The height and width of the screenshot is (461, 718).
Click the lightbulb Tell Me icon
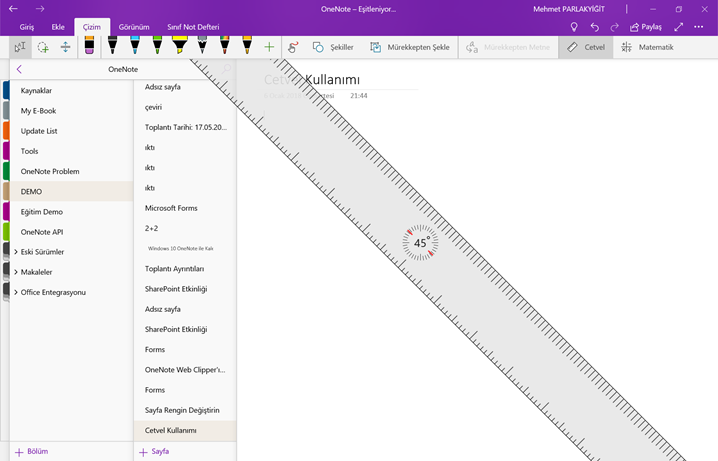coord(574,27)
